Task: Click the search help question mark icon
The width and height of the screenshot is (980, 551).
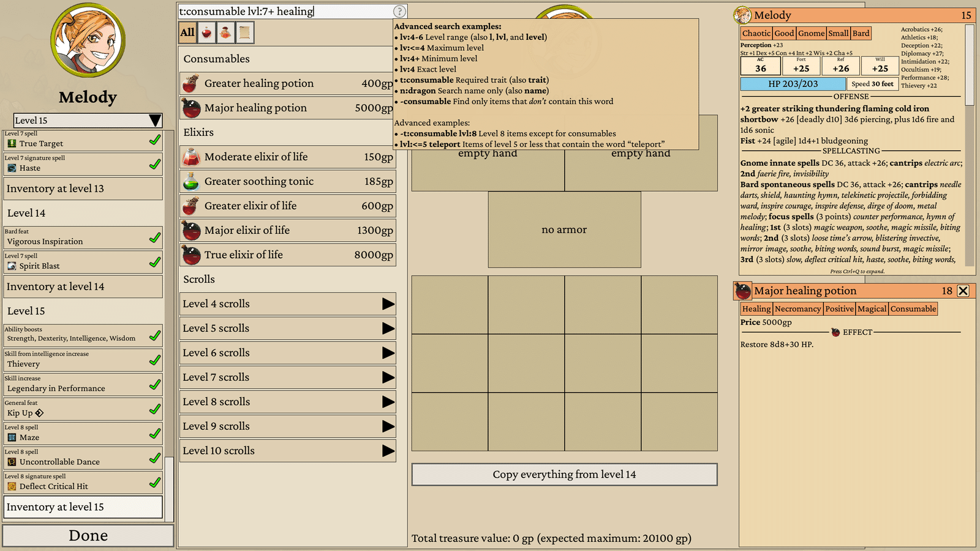Action: point(399,11)
